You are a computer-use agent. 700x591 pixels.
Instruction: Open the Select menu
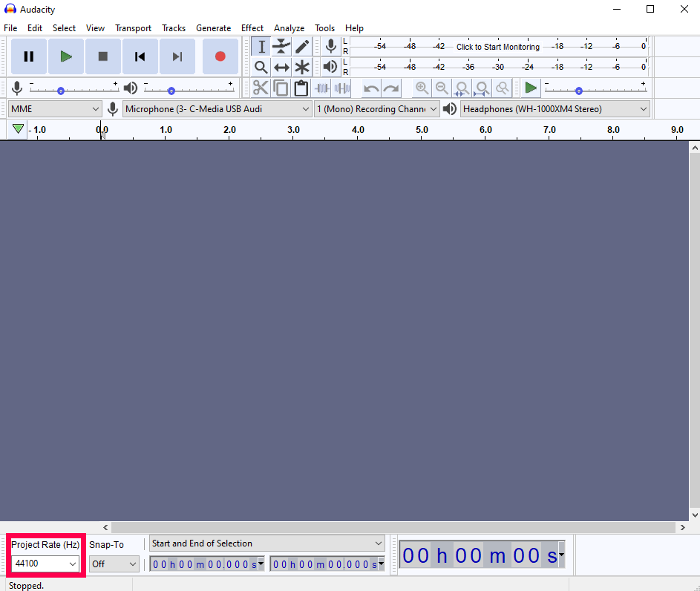point(65,28)
